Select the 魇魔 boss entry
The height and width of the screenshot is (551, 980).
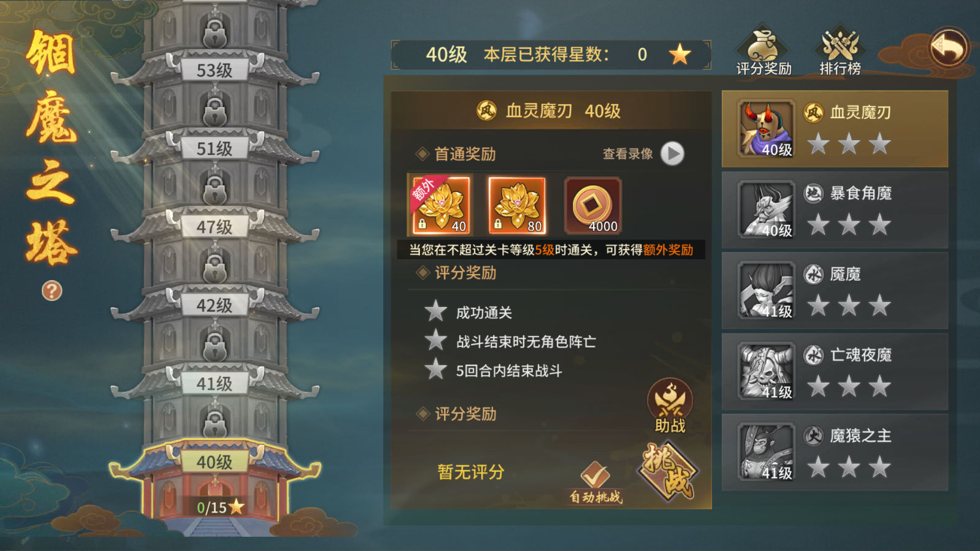coord(835,291)
